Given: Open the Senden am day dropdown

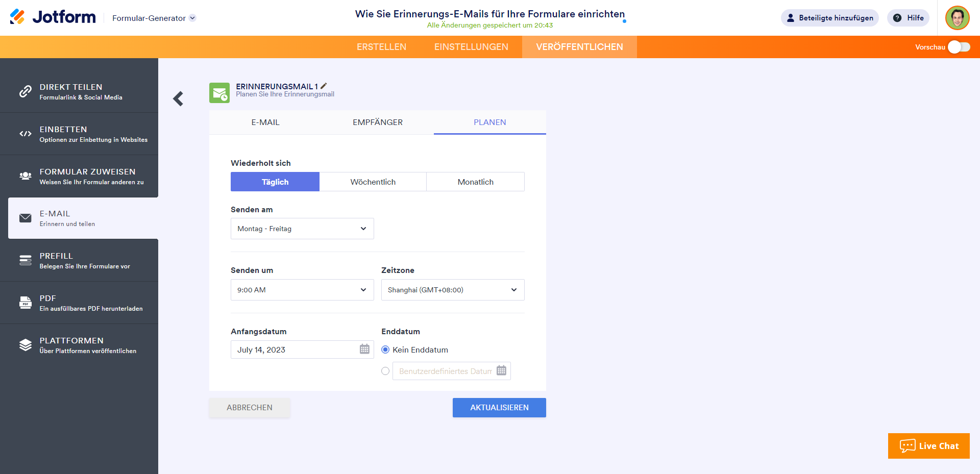Looking at the screenshot, I should [302, 229].
